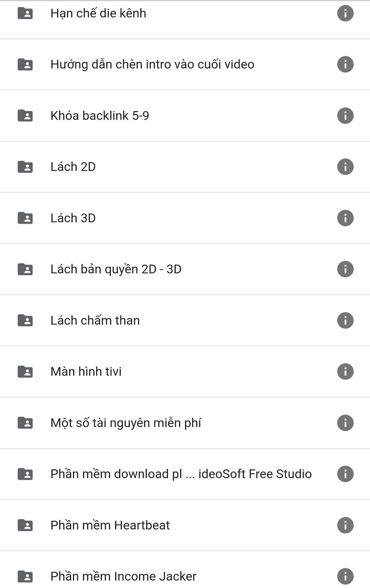View details of ideoSoft Free Studio folder

click(345, 474)
